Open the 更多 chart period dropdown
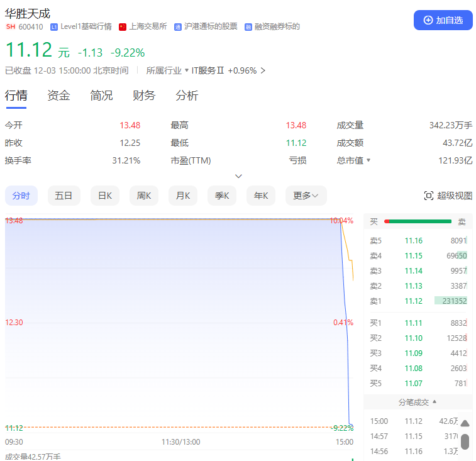The height and width of the screenshot is (461, 476). click(x=306, y=196)
